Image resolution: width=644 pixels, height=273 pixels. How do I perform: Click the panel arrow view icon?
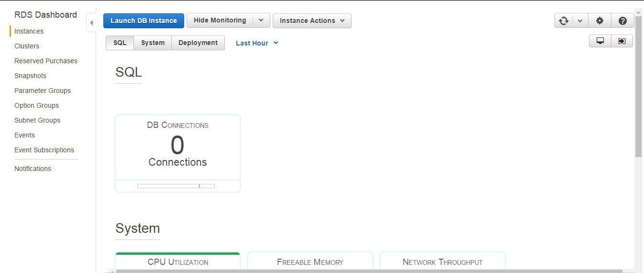coord(622,41)
